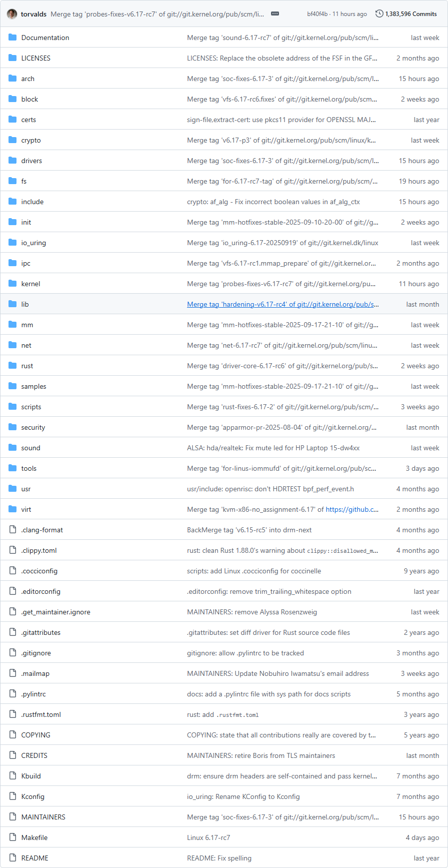Click the file icon beside .gitignore
448x868 pixels.
point(12,653)
